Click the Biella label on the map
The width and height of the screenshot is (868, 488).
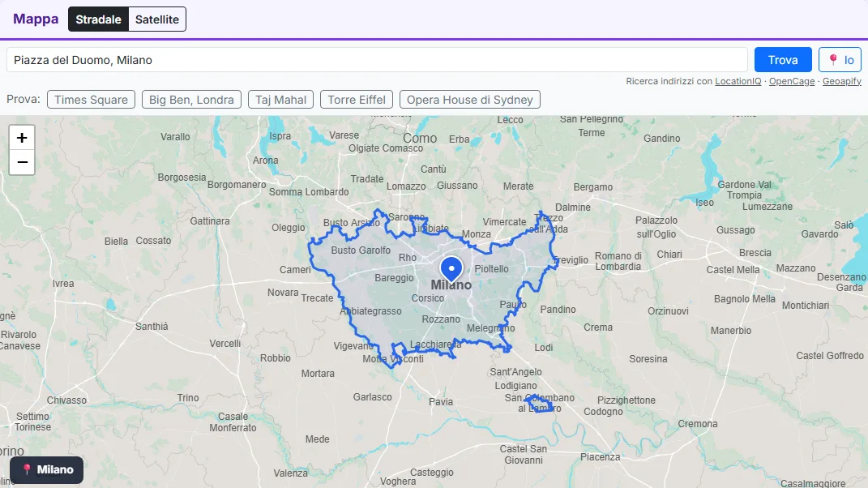pos(116,241)
